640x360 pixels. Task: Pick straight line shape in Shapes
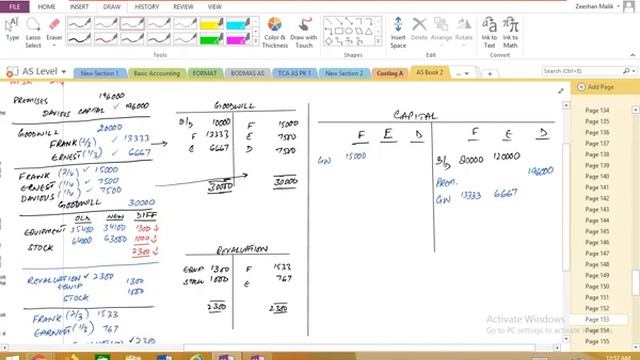329,21
